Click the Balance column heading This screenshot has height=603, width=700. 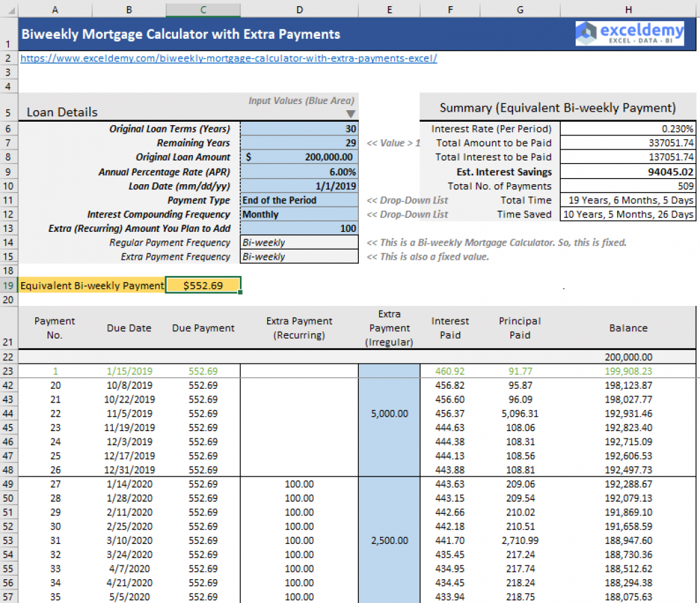tap(628, 328)
